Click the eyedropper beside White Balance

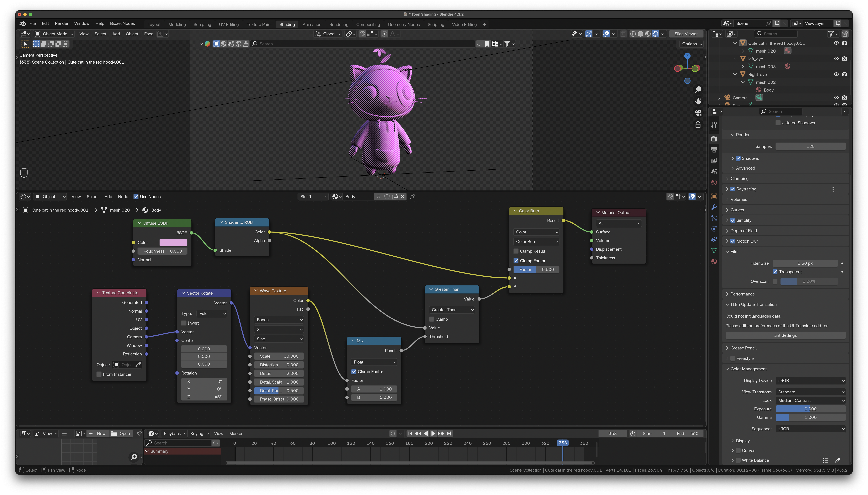tap(837, 460)
